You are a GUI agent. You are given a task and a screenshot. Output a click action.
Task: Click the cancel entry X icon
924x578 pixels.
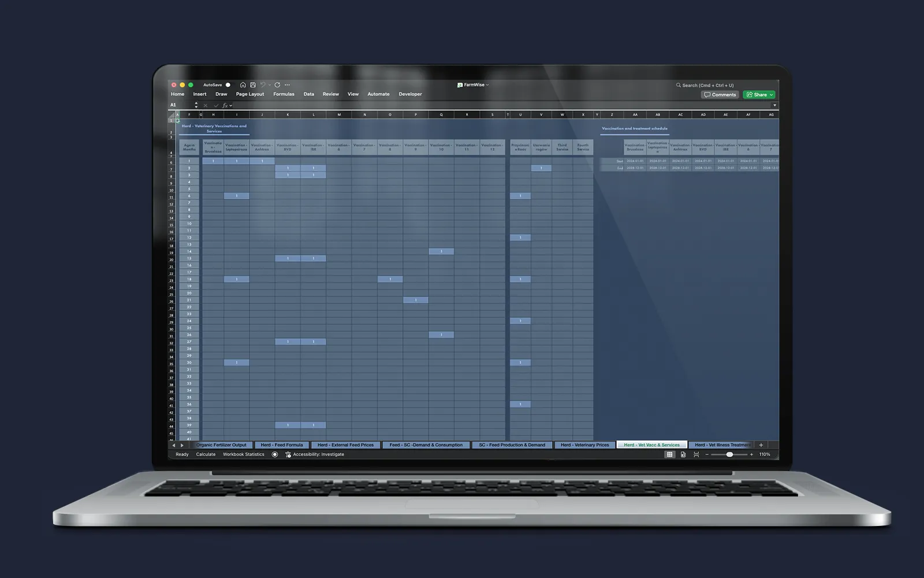pos(206,105)
